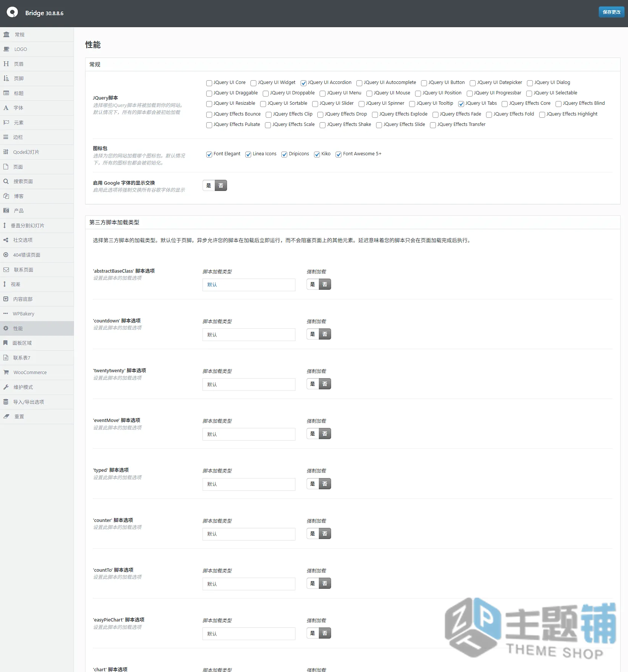This screenshot has width=628, height=672.
Task: Click the 重置 eraser icon
Action: click(x=6, y=416)
